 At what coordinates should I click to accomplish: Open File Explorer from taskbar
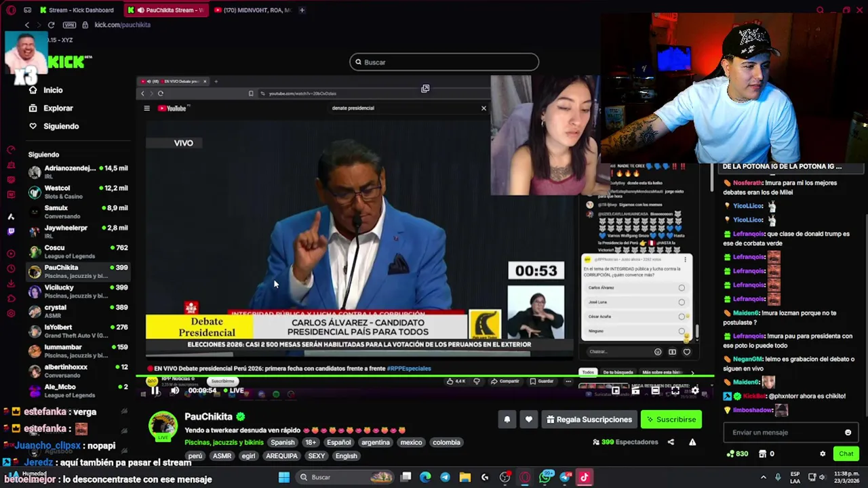pos(465,477)
